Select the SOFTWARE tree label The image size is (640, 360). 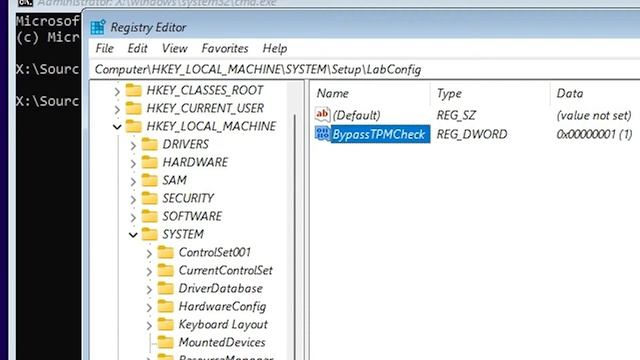(192, 216)
